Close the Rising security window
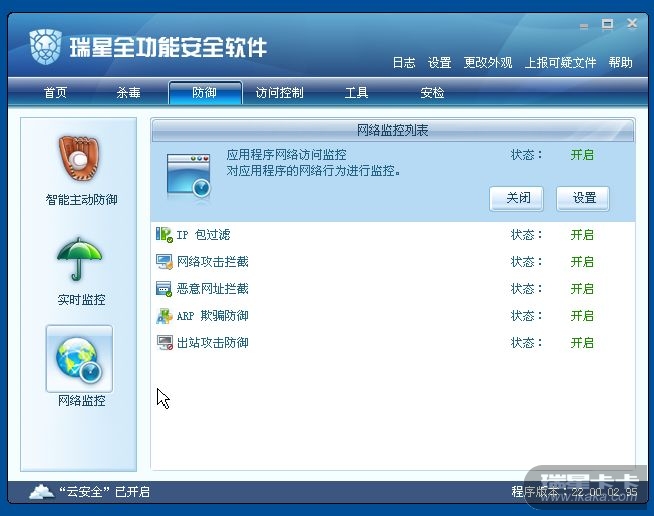The image size is (654, 516). click(632, 24)
